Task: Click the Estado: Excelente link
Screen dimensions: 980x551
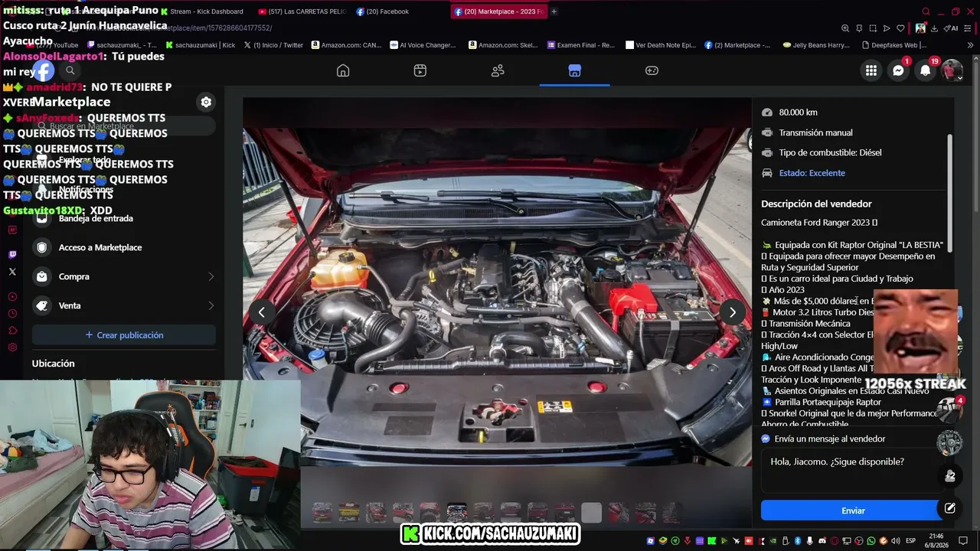Action: click(812, 173)
